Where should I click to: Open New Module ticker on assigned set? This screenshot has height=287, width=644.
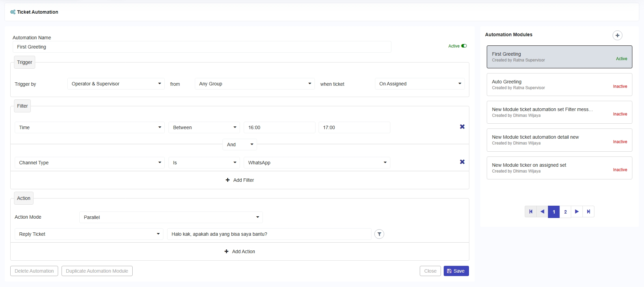coord(559,168)
